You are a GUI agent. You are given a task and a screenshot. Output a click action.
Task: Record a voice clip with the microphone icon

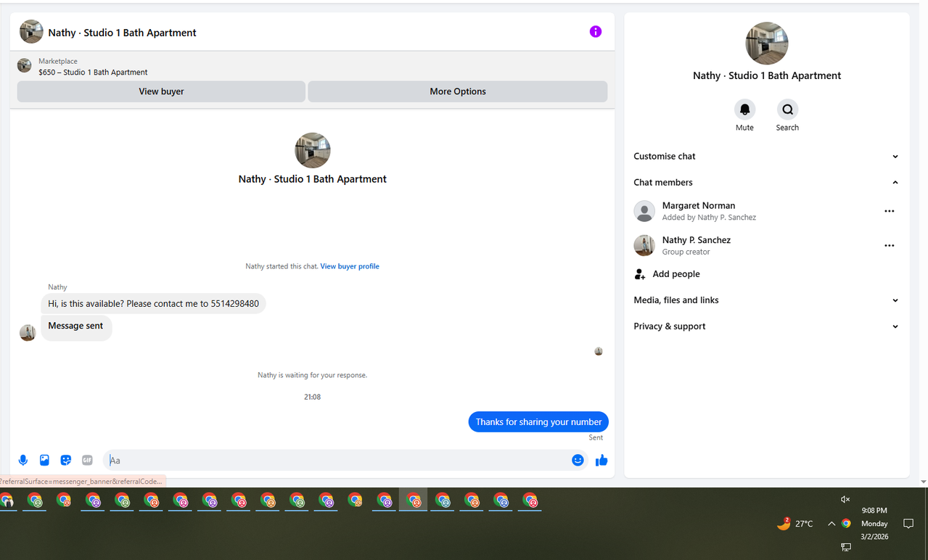pos(23,460)
